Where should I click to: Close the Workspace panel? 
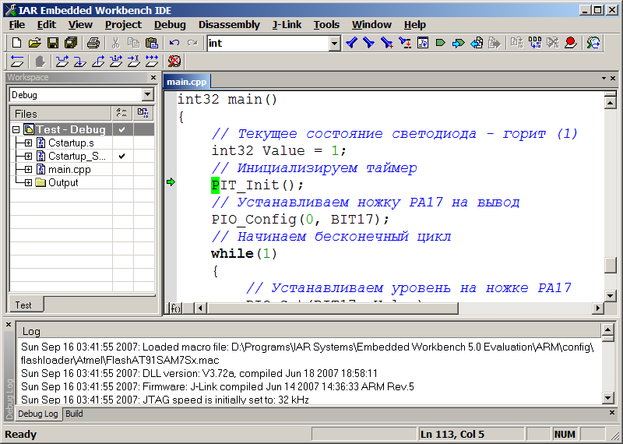(x=152, y=77)
